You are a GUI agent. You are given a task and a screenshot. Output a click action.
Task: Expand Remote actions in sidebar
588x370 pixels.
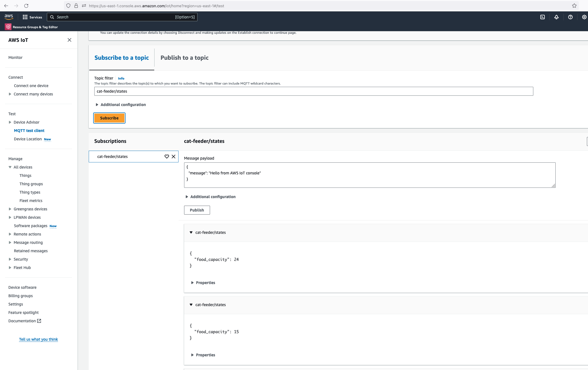point(10,234)
